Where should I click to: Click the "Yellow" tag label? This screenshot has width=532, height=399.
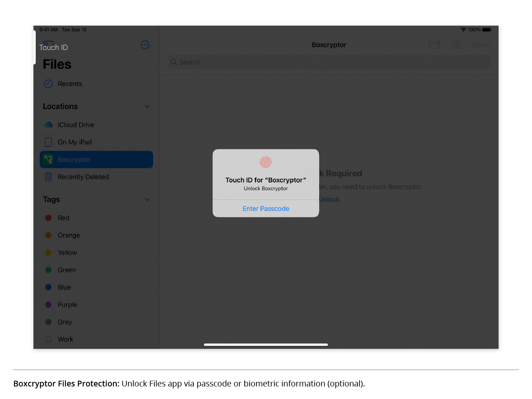pos(67,252)
